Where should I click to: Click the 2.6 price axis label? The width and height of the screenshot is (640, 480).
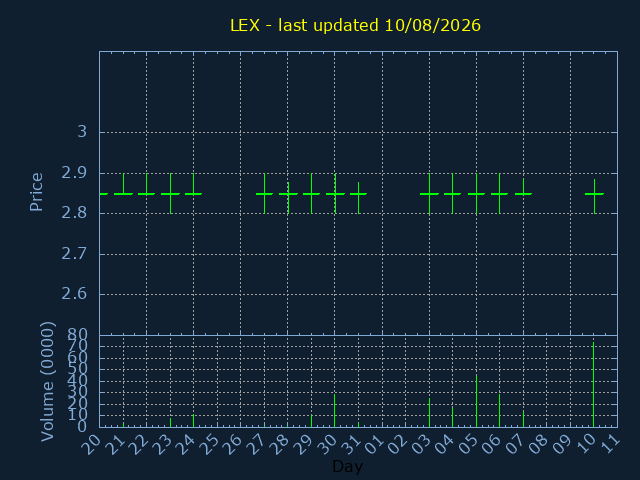74,293
